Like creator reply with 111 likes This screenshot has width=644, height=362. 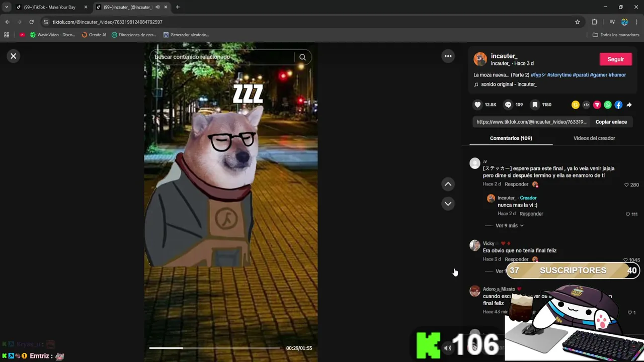click(x=627, y=214)
